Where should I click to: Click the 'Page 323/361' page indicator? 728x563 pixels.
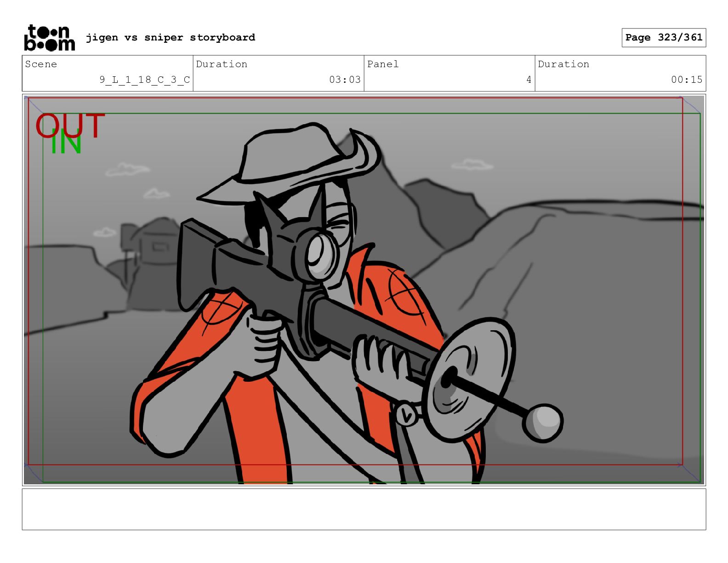[x=664, y=38]
